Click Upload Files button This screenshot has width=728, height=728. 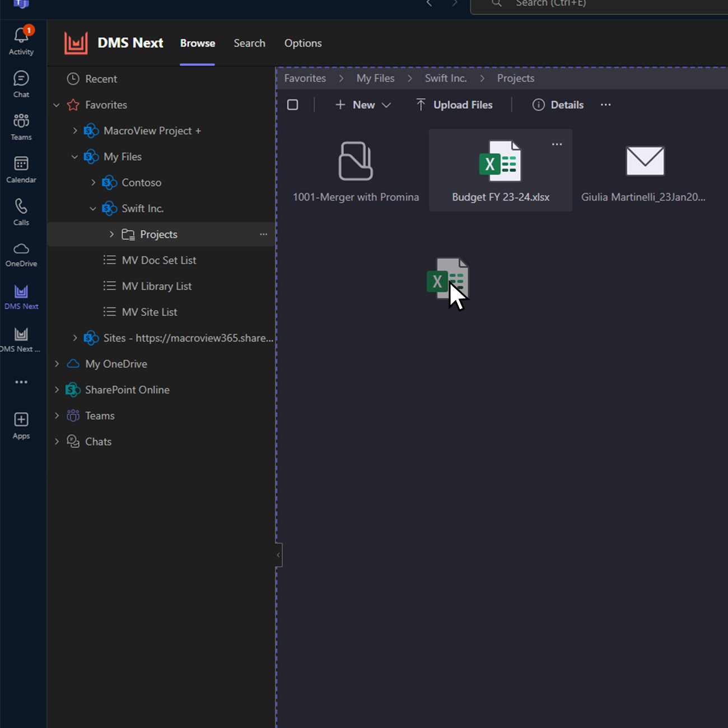(x=454, y=105)
